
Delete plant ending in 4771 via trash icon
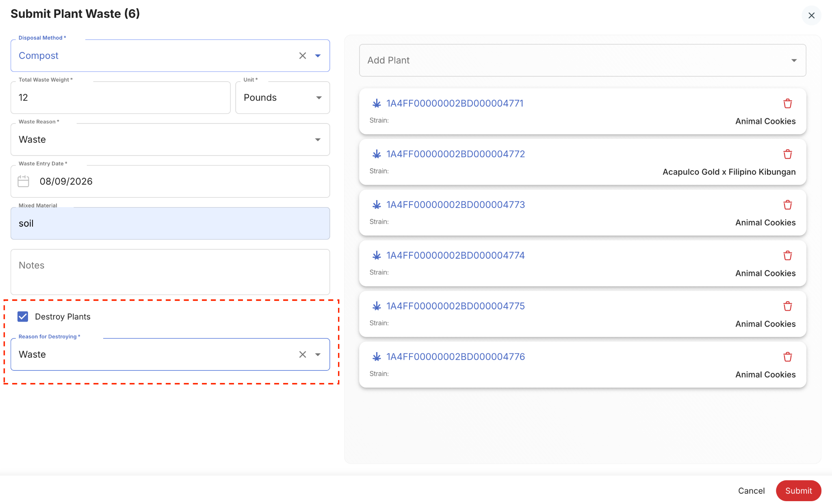click(x=787, y=104)
